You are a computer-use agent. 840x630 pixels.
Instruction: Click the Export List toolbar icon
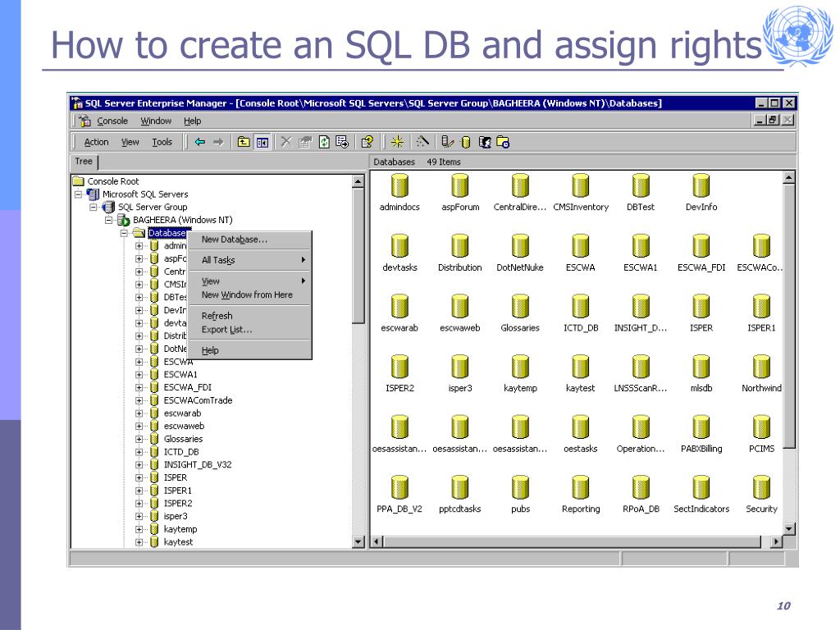342,142
